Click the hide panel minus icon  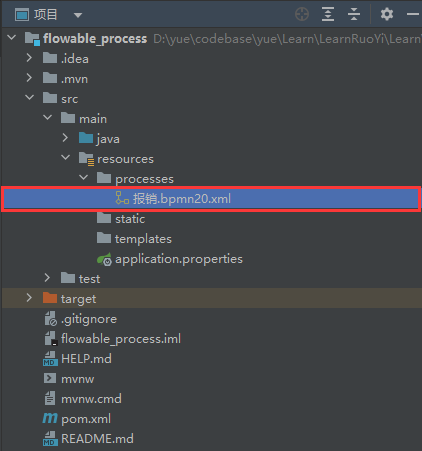[413, 14]
